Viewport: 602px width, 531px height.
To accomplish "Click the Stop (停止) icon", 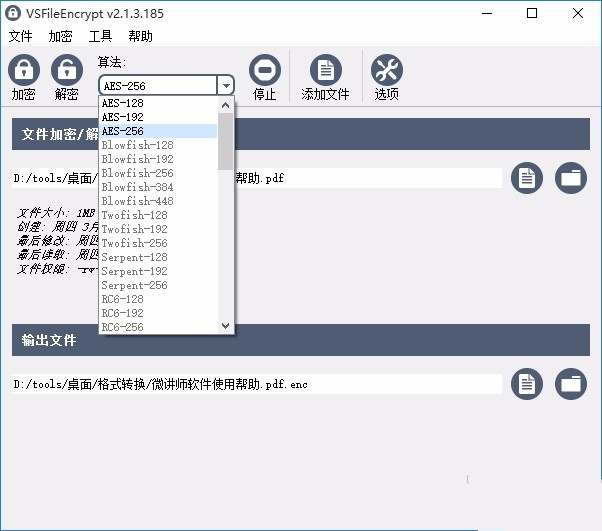I will coord(265,70).
